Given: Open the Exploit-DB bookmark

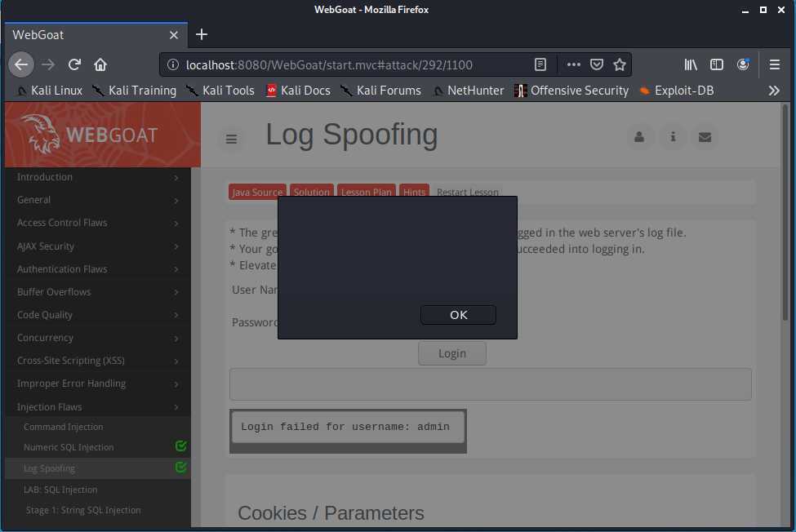Looking at the screenshot, I should coord(677,91).
